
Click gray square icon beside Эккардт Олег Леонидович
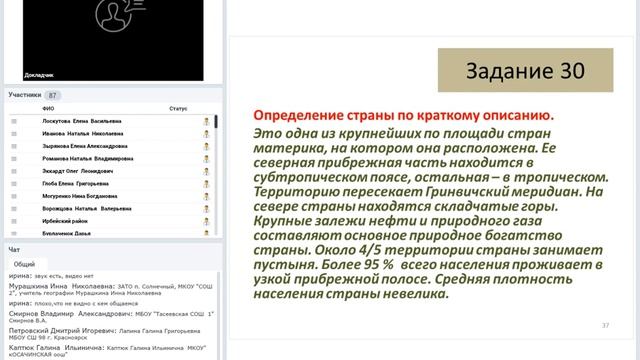(14, 171)
